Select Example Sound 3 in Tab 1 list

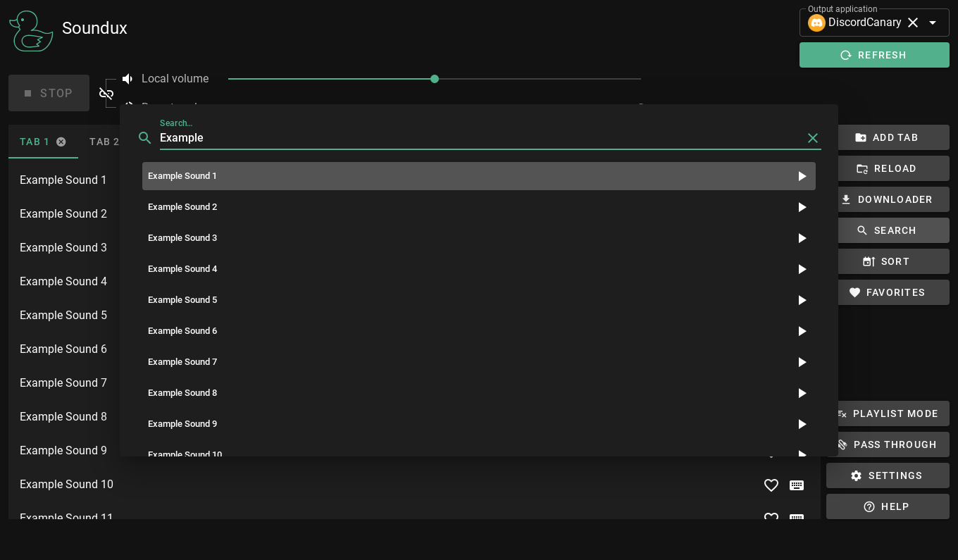coord(63,248)
